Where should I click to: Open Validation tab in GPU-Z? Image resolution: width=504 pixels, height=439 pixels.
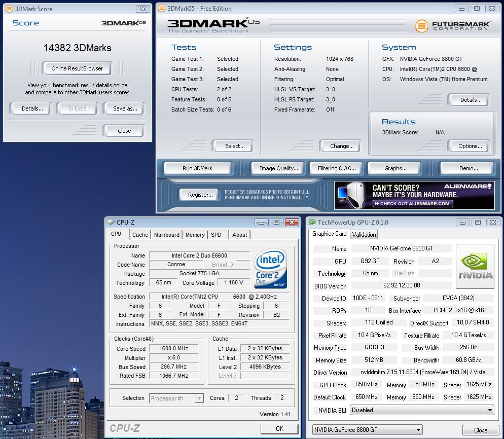coord(364,235)
